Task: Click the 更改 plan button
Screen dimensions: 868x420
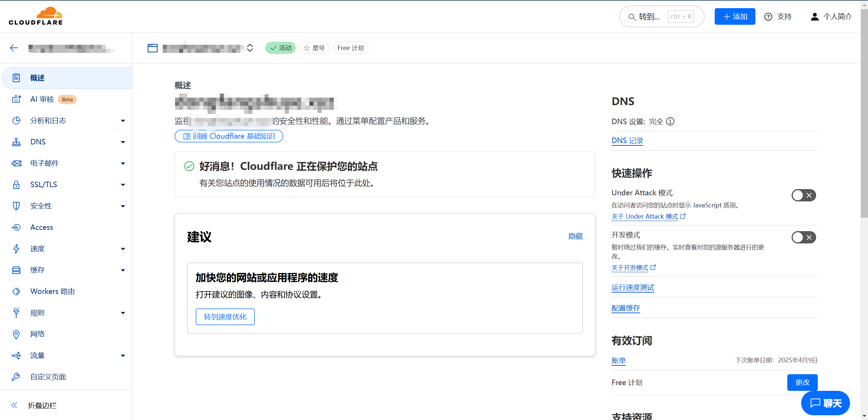Action: (x=802, y=382)
